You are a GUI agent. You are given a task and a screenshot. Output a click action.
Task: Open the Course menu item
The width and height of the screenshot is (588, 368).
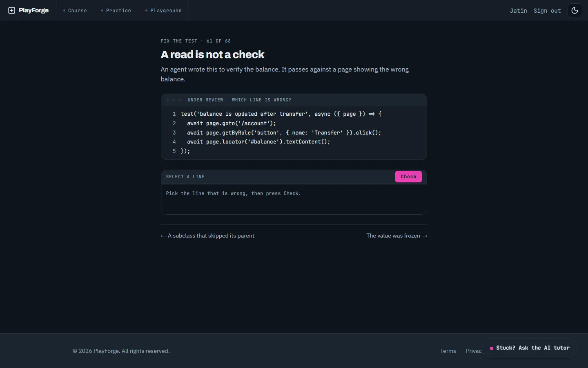tap(75, 11)
